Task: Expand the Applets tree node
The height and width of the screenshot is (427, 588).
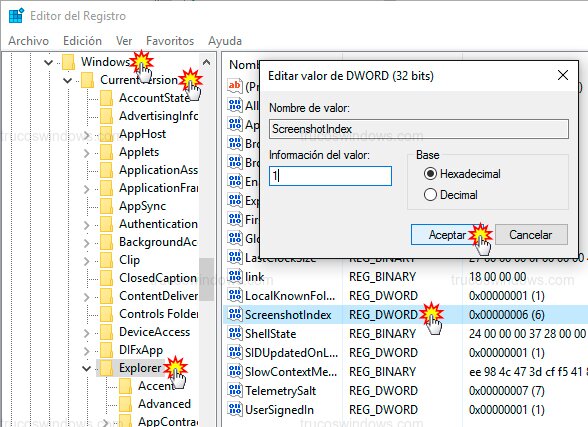Action: pyautogui.click(x=87, y=153)
